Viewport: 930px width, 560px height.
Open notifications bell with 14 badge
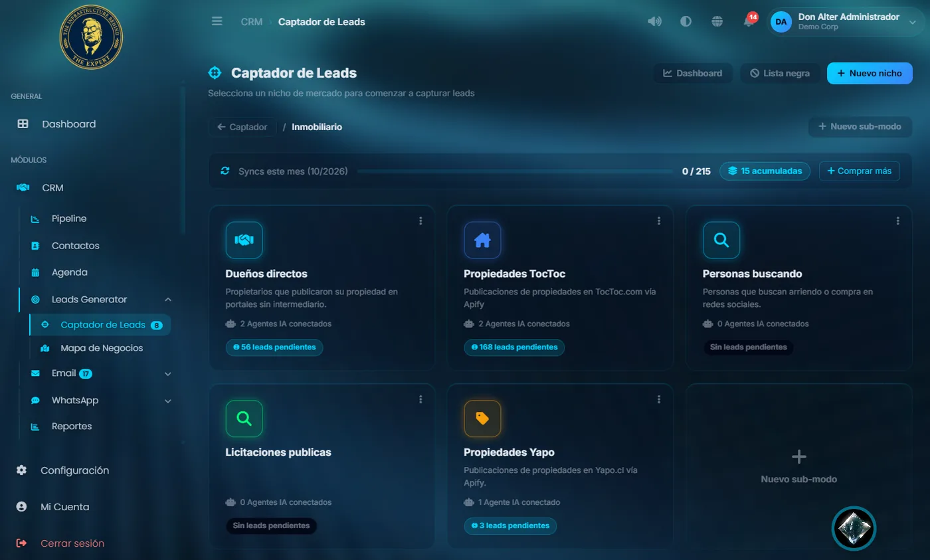[749, 21]
